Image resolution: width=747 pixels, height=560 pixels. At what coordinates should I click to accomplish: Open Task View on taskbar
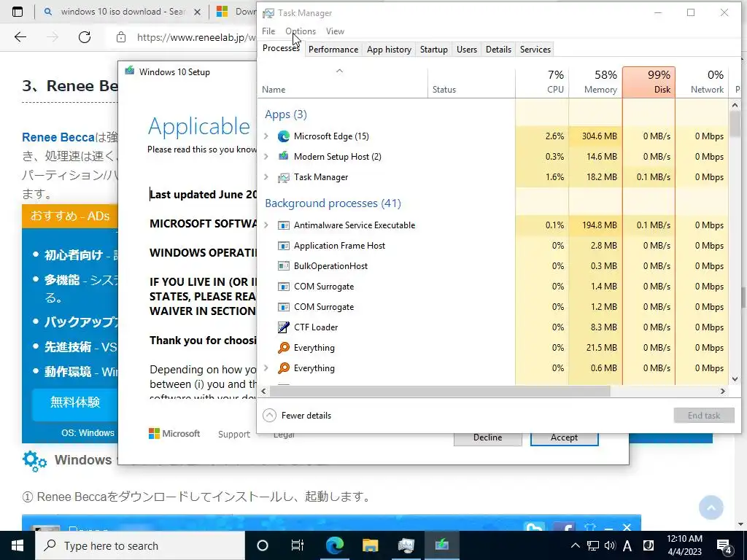298,545
